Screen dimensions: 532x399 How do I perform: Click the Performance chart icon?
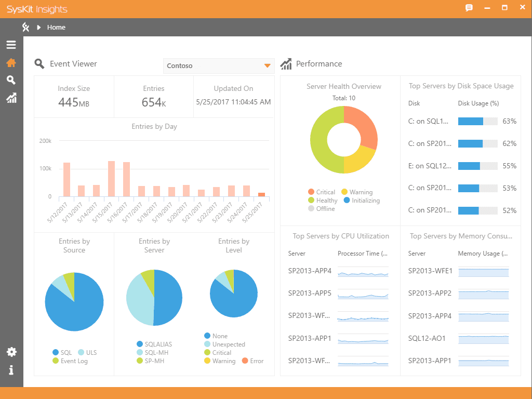pyautogui.click(x=286, y=63)
